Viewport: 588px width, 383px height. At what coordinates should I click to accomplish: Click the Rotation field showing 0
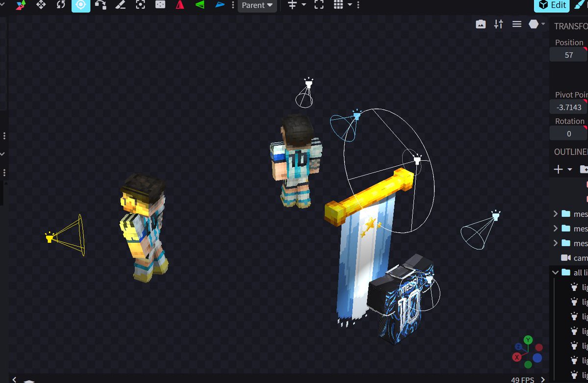(568, 133)
